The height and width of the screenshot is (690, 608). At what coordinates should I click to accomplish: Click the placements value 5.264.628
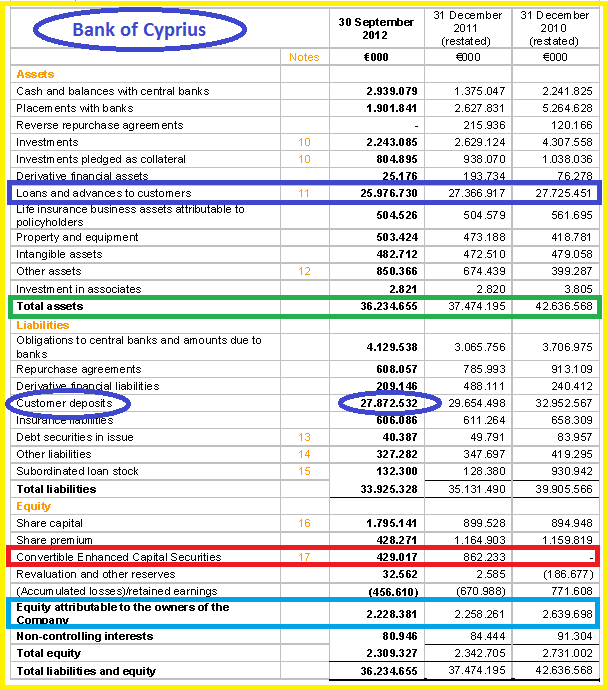567,108
